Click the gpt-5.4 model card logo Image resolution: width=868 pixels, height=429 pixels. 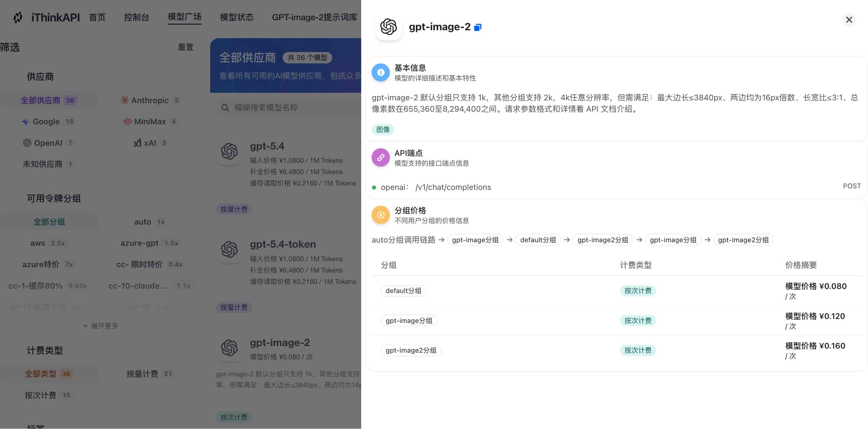click(229, 151)
